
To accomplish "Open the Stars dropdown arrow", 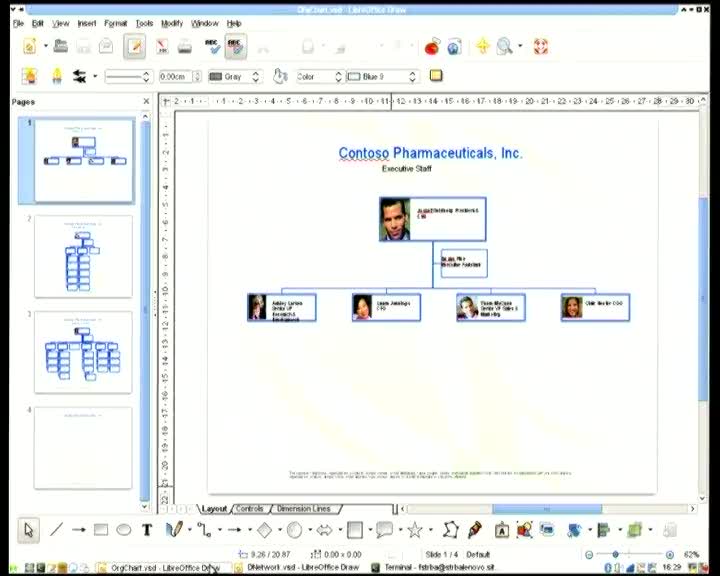I will coord(430,530).
